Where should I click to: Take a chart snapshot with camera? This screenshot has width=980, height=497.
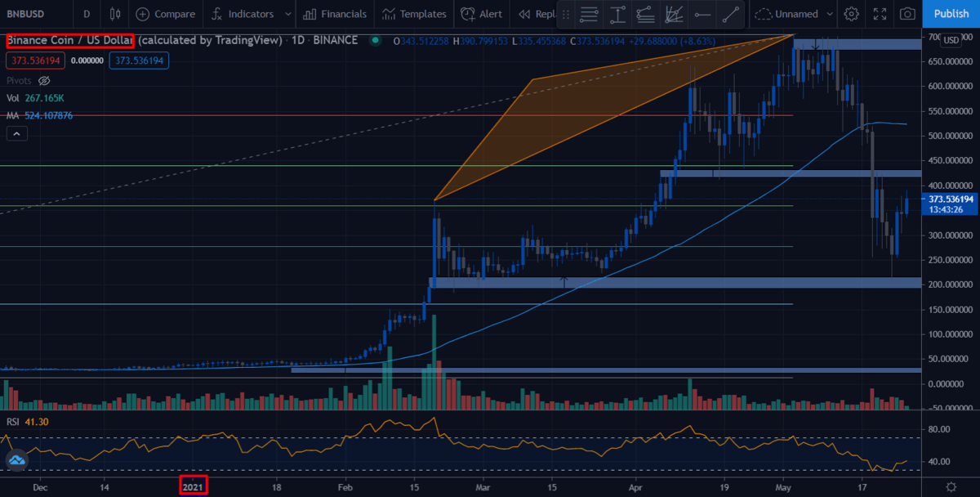907,14
